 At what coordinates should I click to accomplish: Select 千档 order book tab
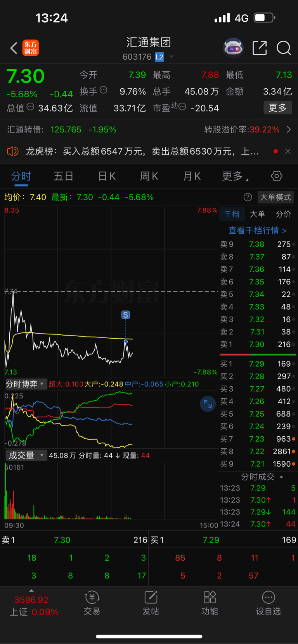232,214
